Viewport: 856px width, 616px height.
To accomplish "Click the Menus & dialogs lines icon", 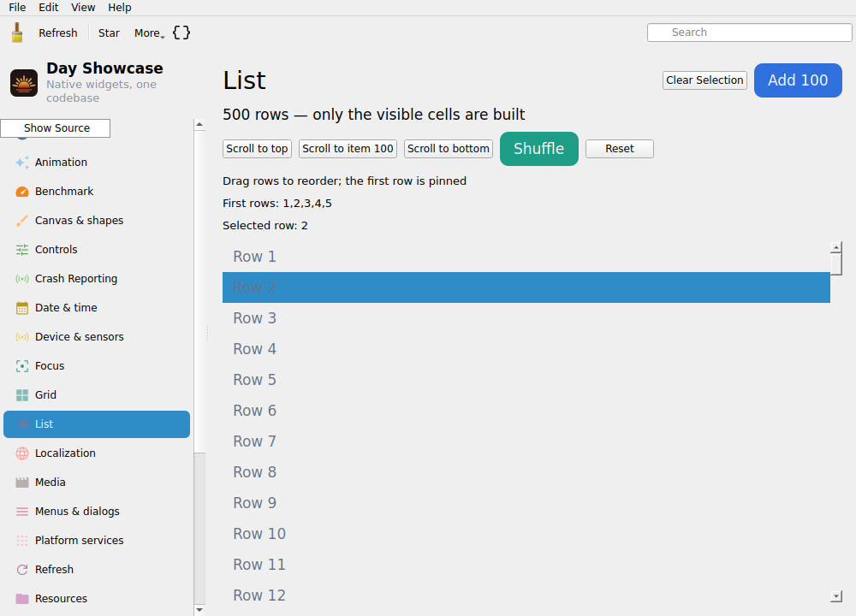I will tap(22, 512).
